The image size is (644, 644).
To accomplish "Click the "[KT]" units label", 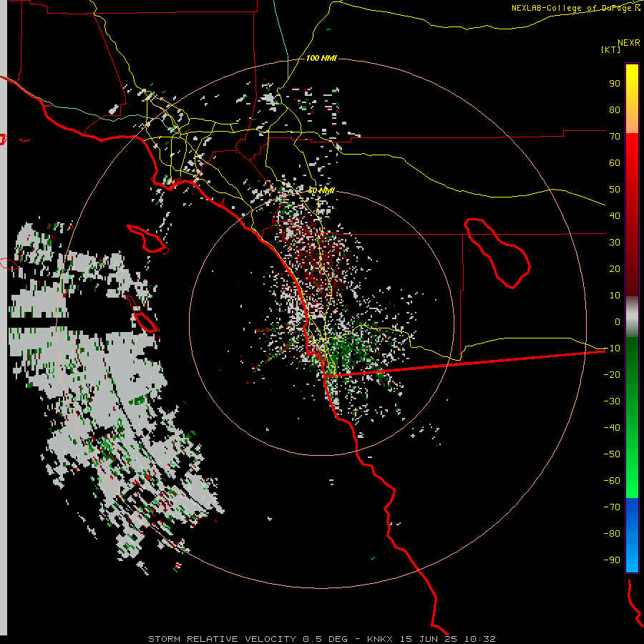I will coord(610,49).
